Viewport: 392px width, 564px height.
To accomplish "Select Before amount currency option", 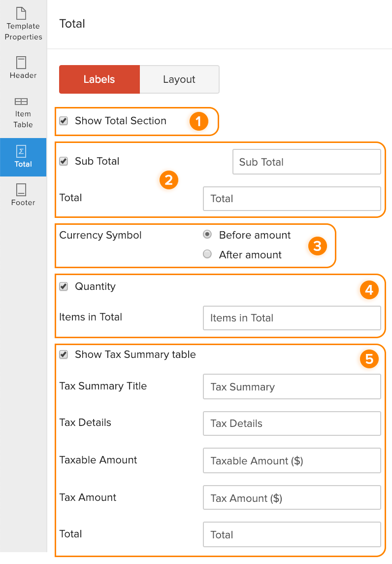I will click(207, 235).
